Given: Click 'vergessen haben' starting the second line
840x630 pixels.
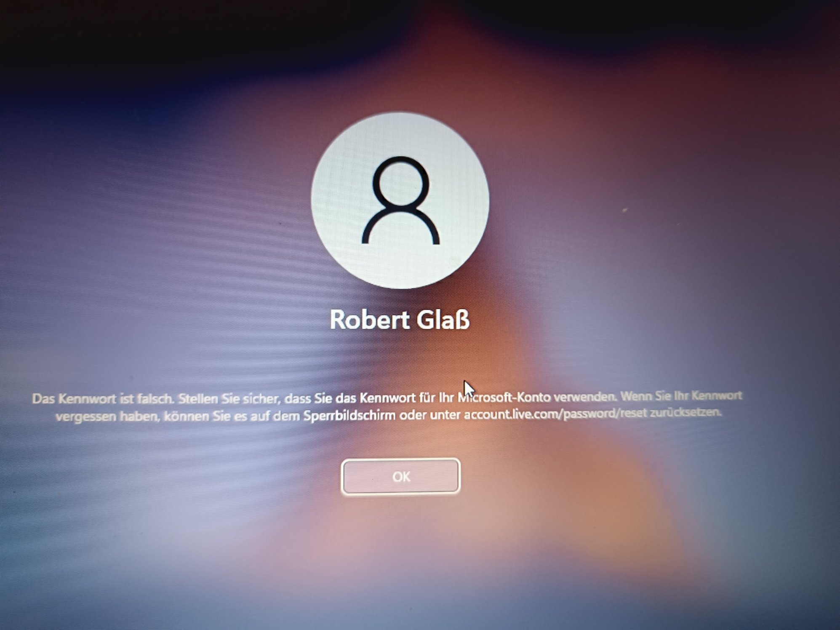Looking at the screenshot, I should 107,416.
